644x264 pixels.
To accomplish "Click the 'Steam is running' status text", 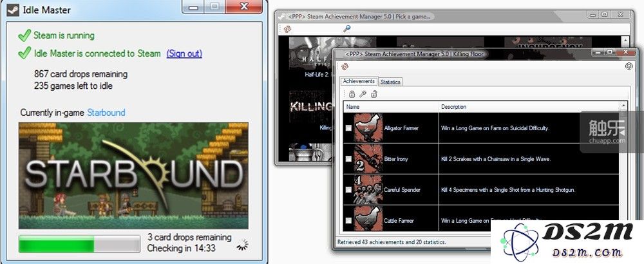I will (64, 35).
